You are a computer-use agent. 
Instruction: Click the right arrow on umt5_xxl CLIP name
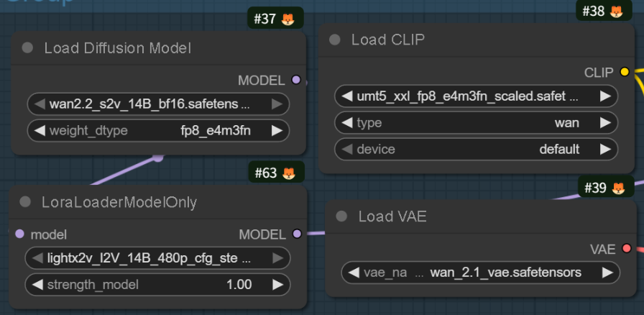(605, 96)
